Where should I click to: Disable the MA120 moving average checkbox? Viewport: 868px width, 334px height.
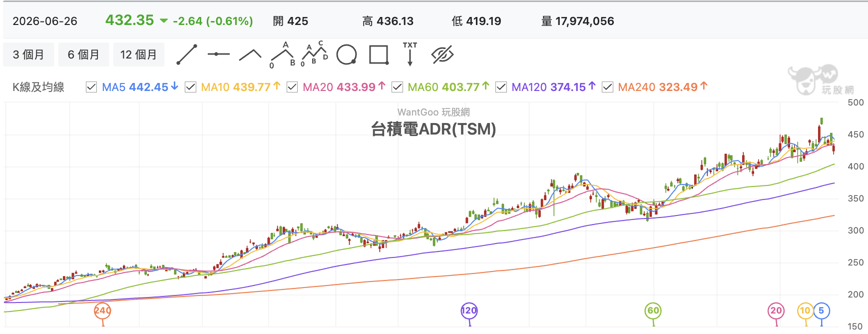pos(501,87)
